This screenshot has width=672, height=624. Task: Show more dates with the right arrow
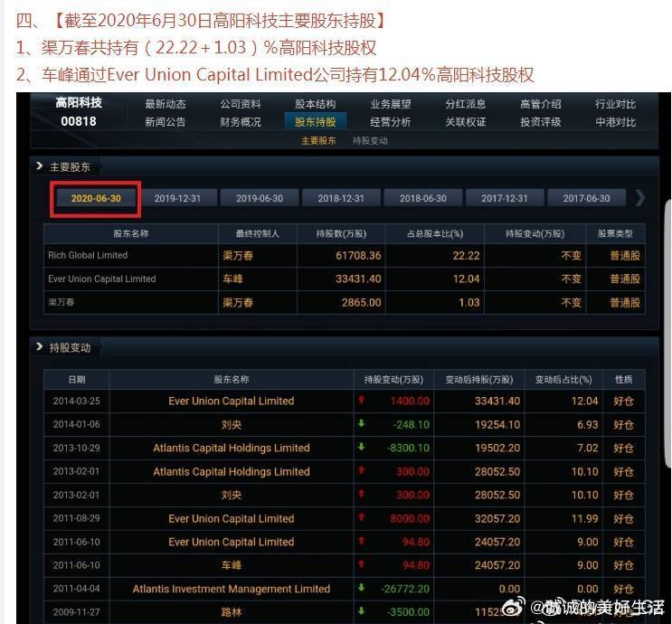pos(639,198)
